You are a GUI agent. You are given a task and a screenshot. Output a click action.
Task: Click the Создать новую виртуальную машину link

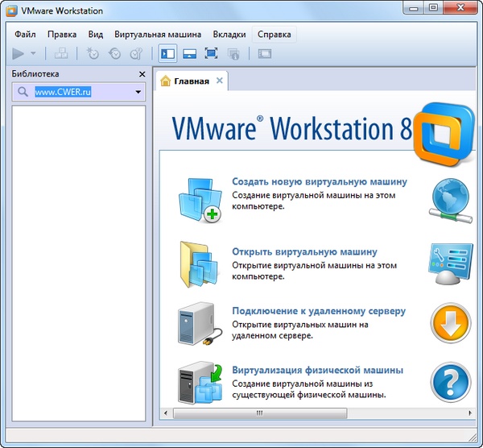click(319, 182)
